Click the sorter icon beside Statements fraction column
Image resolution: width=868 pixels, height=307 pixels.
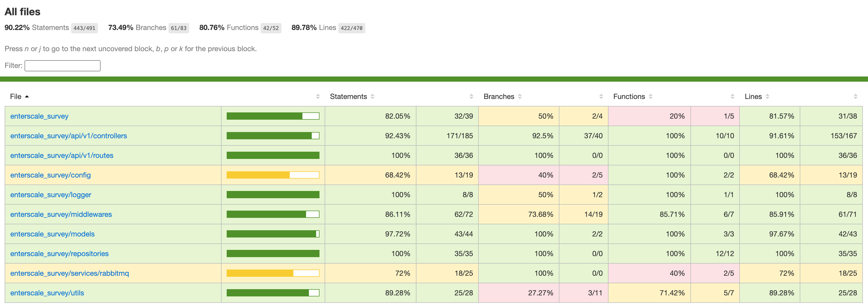[x=471, y=96]
